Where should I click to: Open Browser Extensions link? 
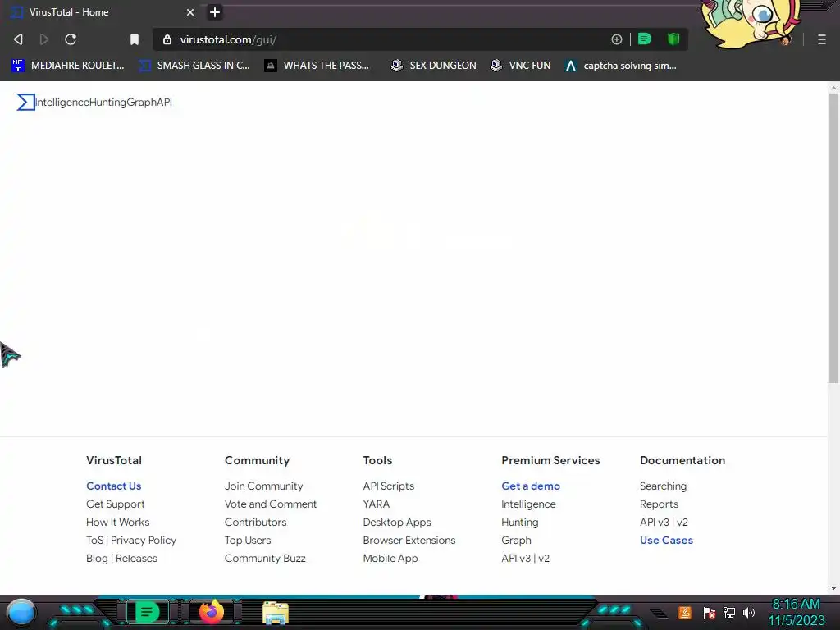(409, 540)
